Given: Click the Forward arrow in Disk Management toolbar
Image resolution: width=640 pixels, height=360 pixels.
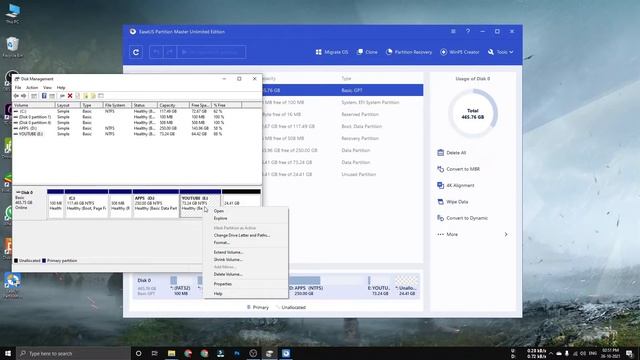Looking at the screenshot, I should pos(24,96).
